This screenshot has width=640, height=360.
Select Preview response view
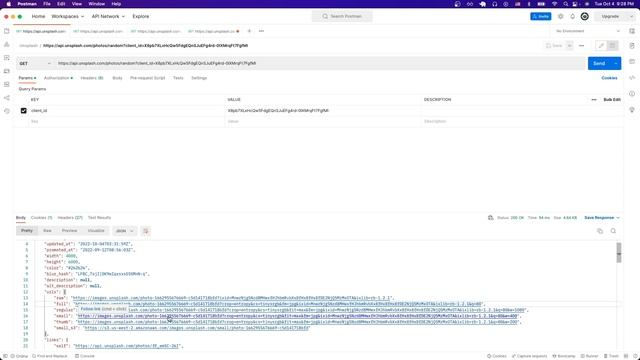pos(69,231)
